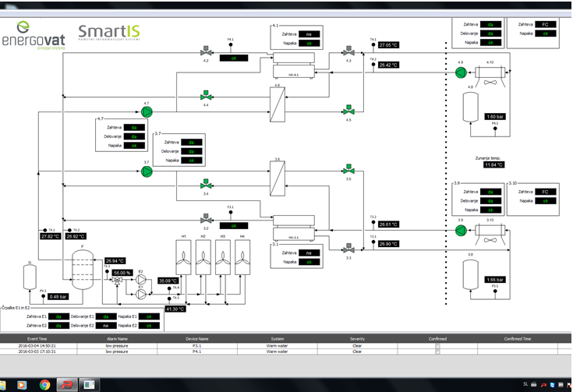Click System column header
Screen dimensions: 573x392
point(278,339)
